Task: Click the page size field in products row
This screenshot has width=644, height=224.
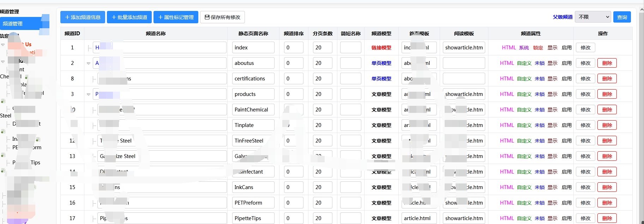Action: 323,94
